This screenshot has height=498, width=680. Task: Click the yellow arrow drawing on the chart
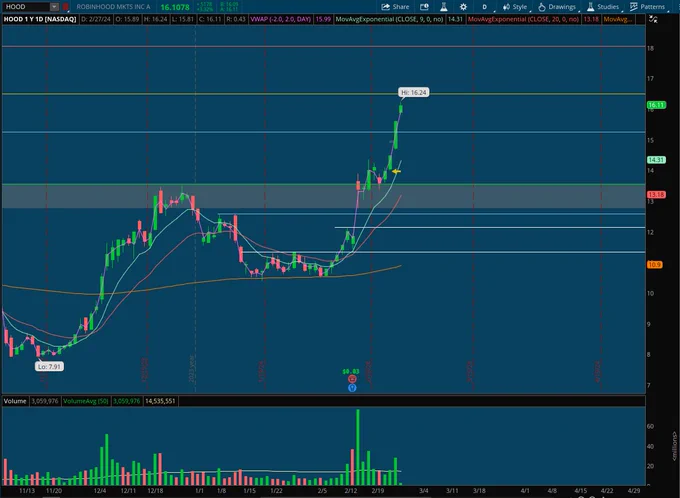click(396, 172)
